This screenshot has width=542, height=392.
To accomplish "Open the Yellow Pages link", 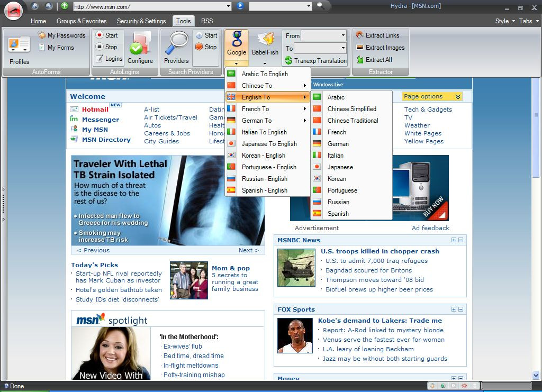I will (x=424, y=141).
